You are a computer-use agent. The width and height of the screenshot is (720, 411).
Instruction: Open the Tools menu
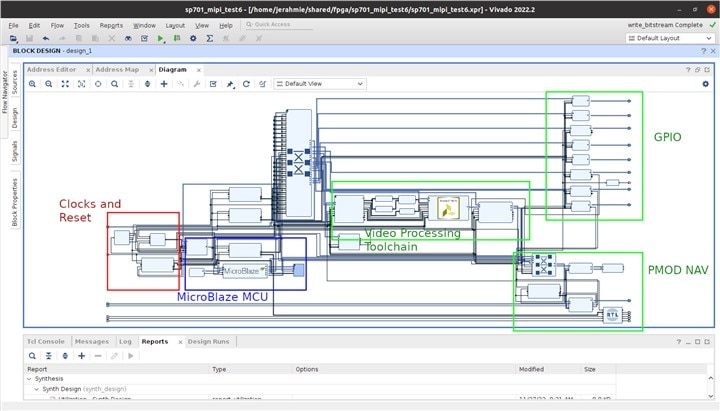82,25
